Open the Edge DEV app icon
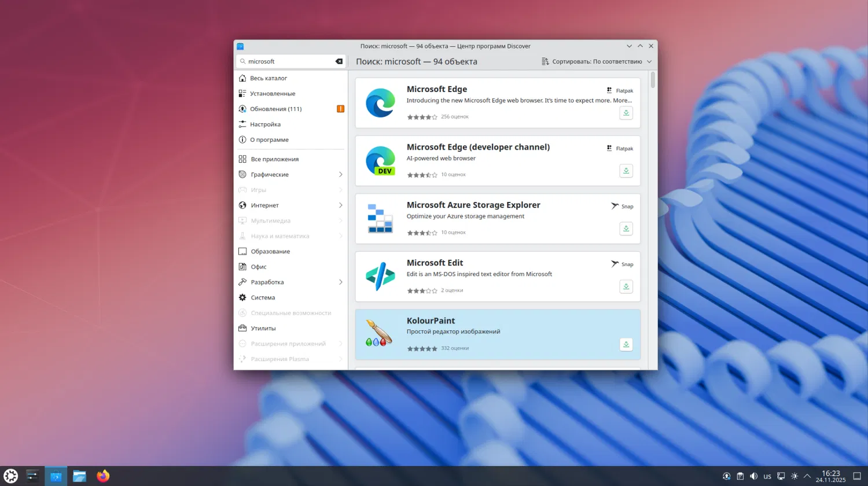 380,161
